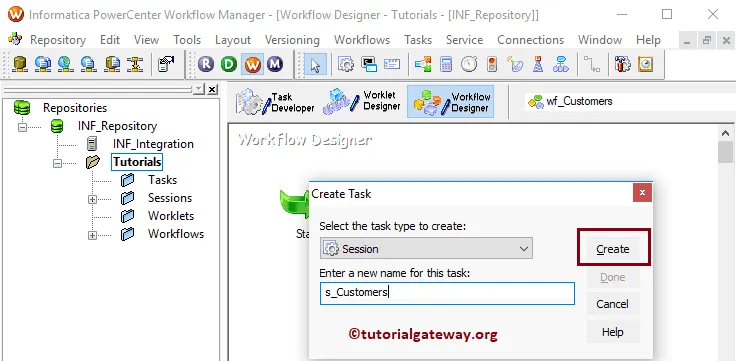Open the Connections menu
The image size is (736, 361).
[530, 40]
